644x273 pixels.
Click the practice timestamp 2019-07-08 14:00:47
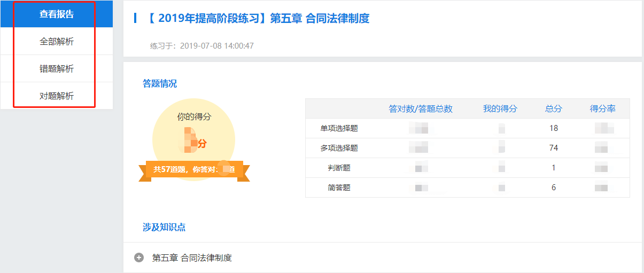217,46
